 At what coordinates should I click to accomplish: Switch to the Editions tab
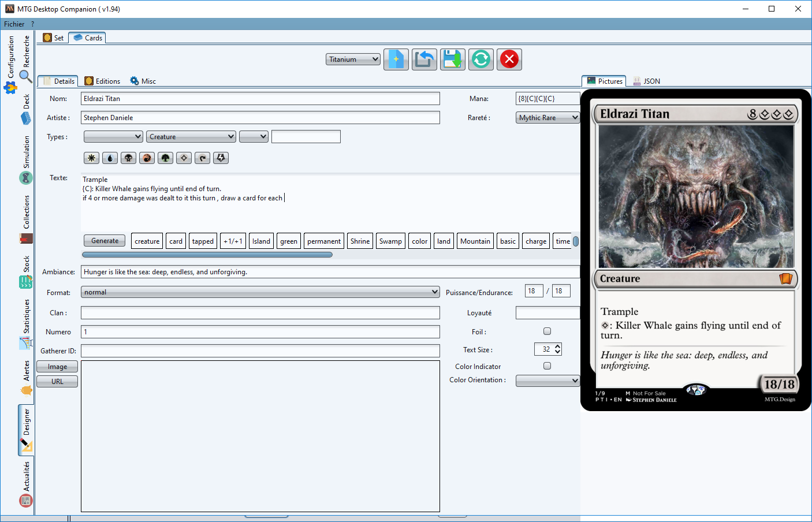point(102,81)
